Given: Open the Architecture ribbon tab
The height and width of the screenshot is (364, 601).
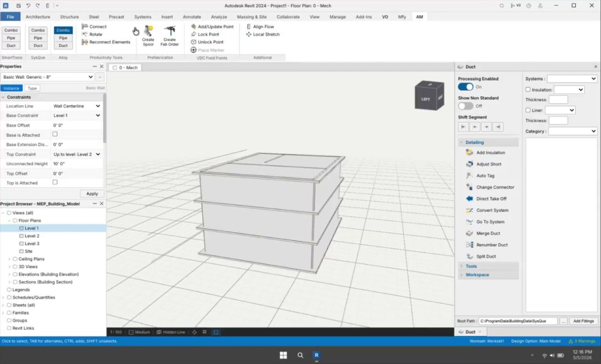Looking at the screenshot, I should pos(38,17).
